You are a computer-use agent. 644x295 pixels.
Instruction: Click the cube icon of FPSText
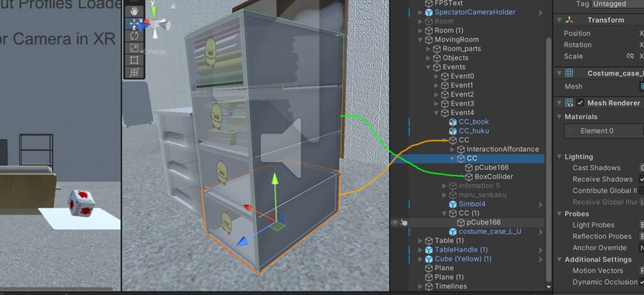[429, 3]
